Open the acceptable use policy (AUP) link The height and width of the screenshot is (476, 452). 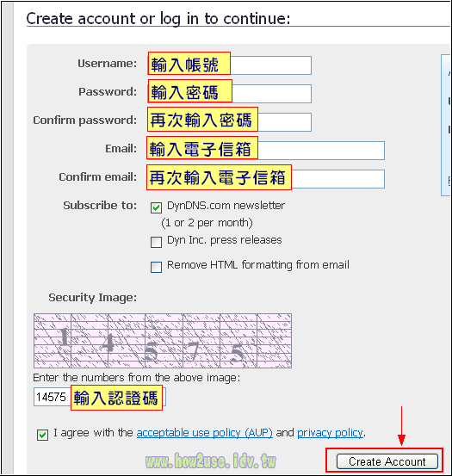[205, 433]
